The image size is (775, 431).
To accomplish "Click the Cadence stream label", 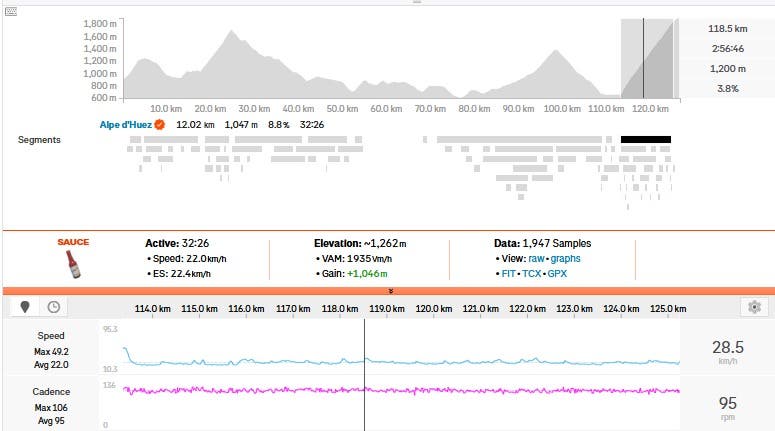I will click(x=51, y=391).
